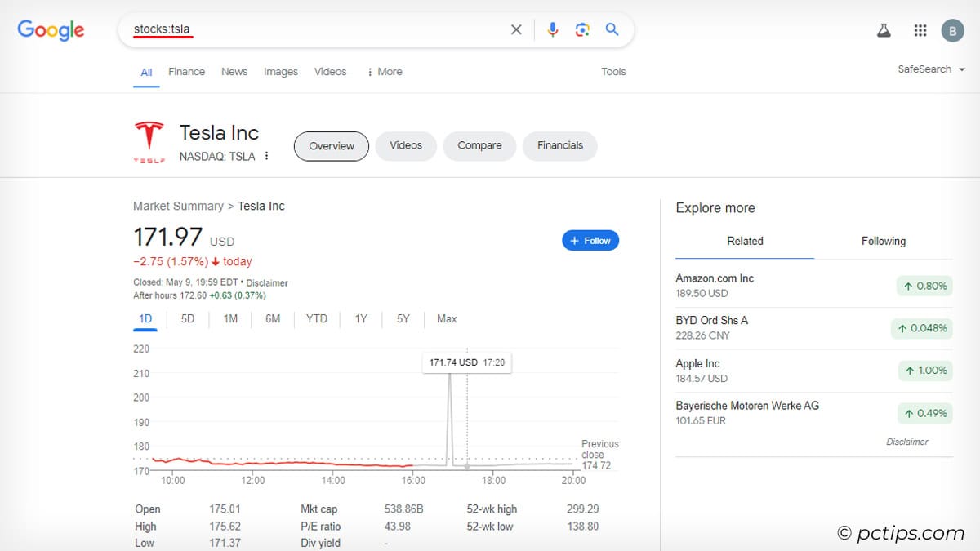980x551 pixels.
Task: Expand the More results menu
Action: pyautogui.click(x=384, y=71)
